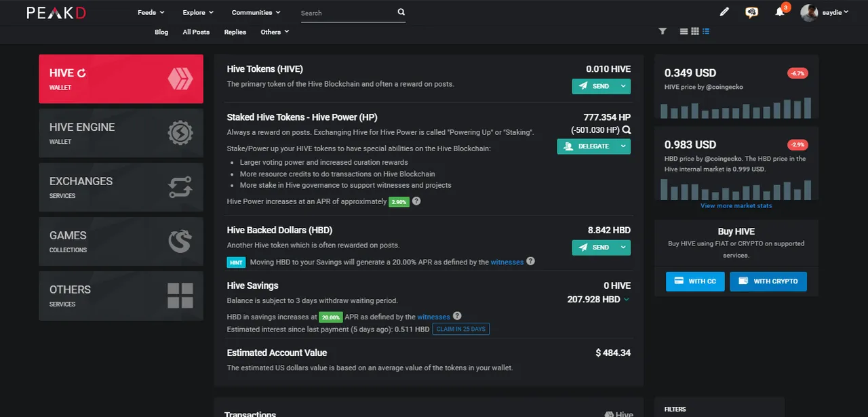
Task: Click the Hive Engine gear icon
Action: point(180,134)
